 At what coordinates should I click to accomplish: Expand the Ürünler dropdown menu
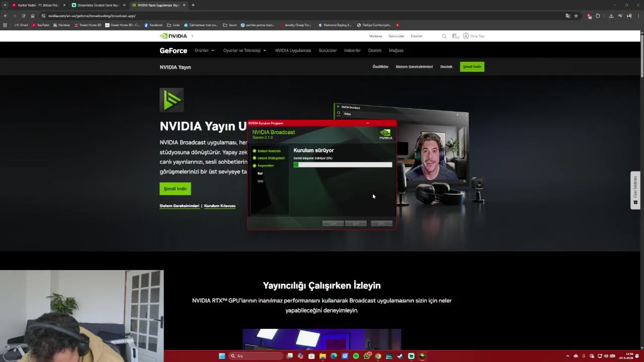pyautogui.click(x=204, y=50)
